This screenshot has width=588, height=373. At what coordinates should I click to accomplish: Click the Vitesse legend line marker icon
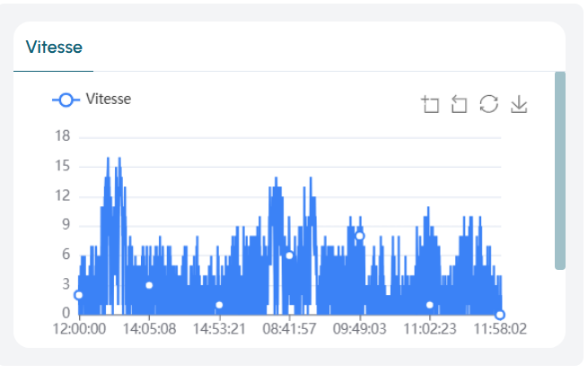(66, 100)
